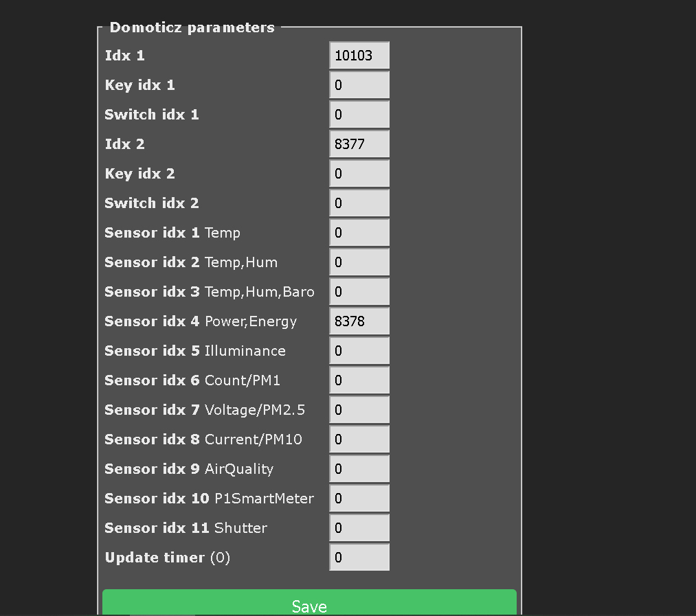Click the Switch idx 2 input box

coord(359,203)
